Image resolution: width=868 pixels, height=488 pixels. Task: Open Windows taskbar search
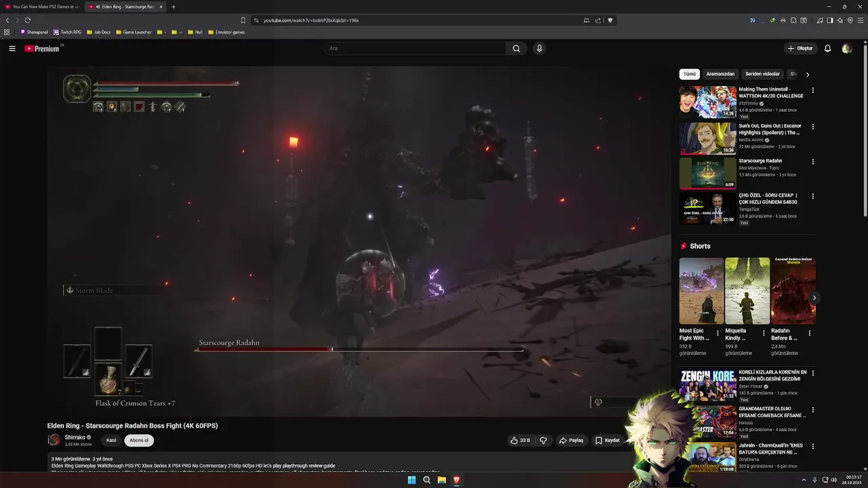pos(427,480)
